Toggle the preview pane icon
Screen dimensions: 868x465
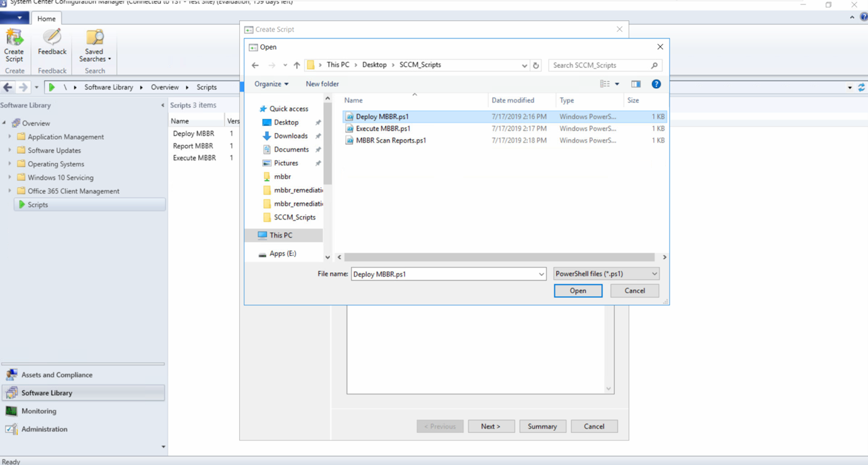636,84
